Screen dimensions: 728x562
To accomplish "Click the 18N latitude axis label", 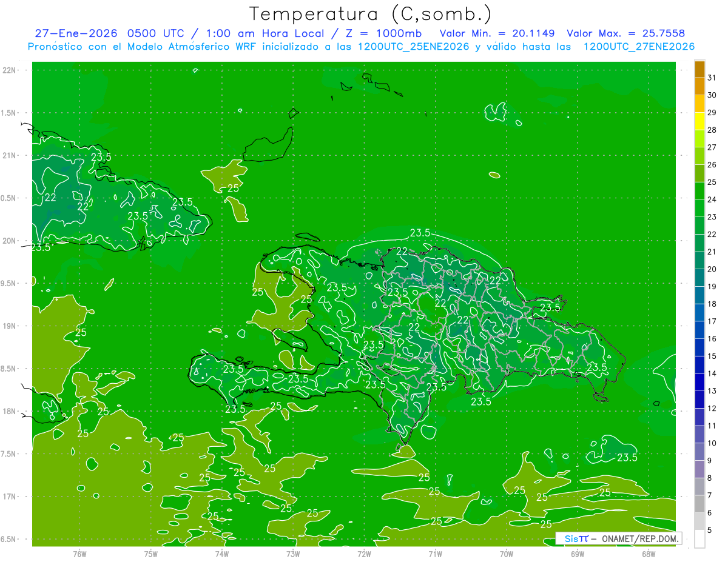I will tap(10, 411).
